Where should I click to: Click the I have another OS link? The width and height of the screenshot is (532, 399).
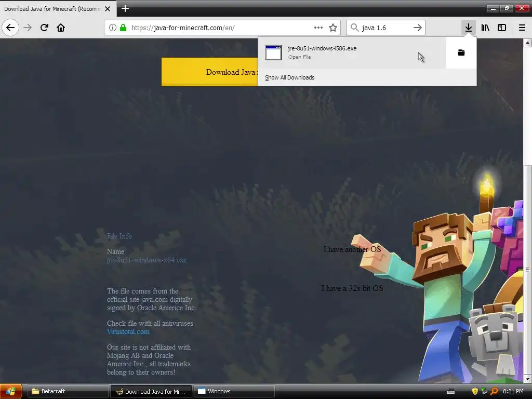click(352, 249)
